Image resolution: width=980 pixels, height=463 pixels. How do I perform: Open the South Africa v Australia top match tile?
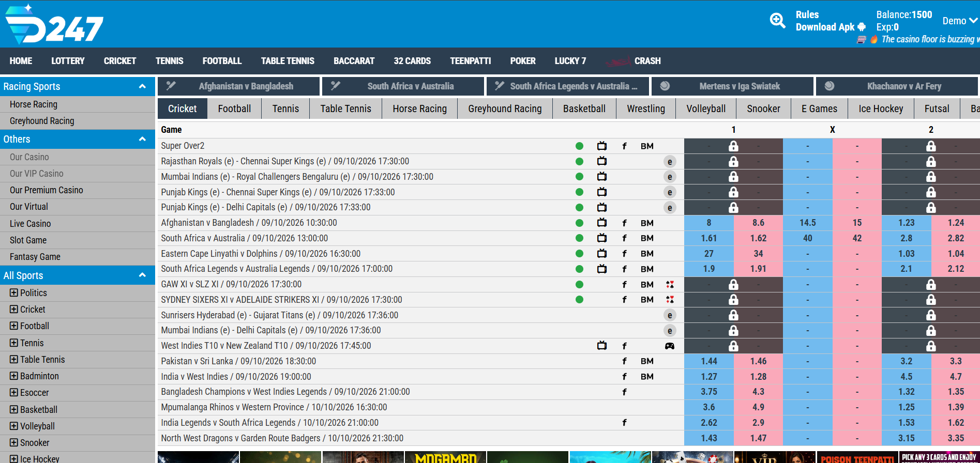tap(403, 86)
